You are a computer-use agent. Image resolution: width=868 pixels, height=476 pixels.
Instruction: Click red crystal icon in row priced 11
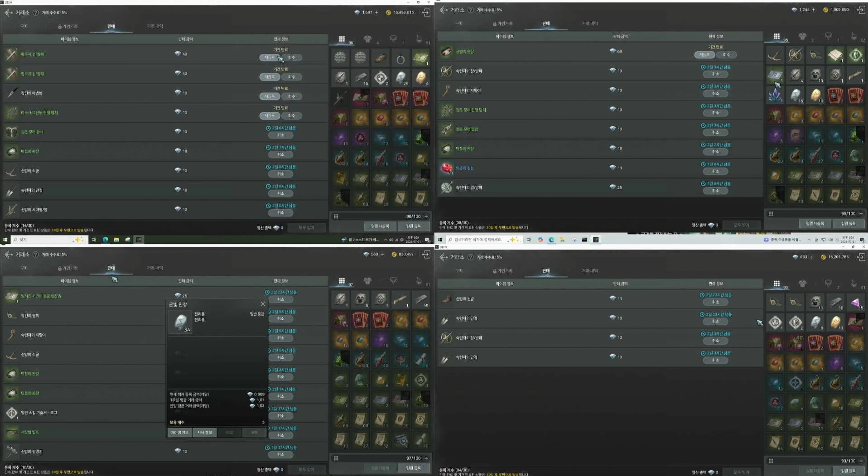447,168
